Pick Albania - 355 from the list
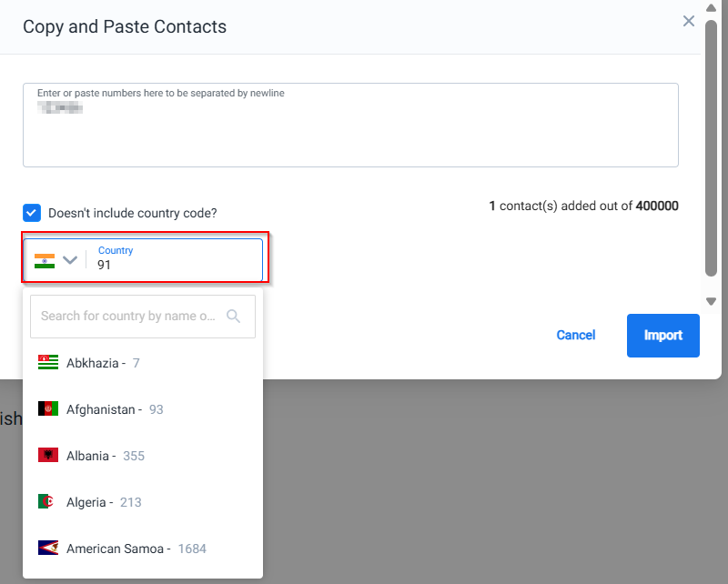Screen dimensions: 728x584 pyautogui.click(x=106, y=456)
